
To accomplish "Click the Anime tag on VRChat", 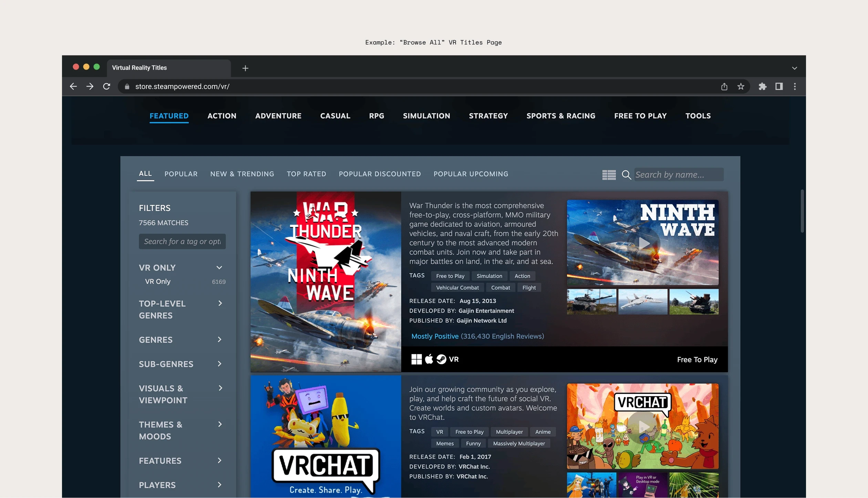I will click(542, 432).
